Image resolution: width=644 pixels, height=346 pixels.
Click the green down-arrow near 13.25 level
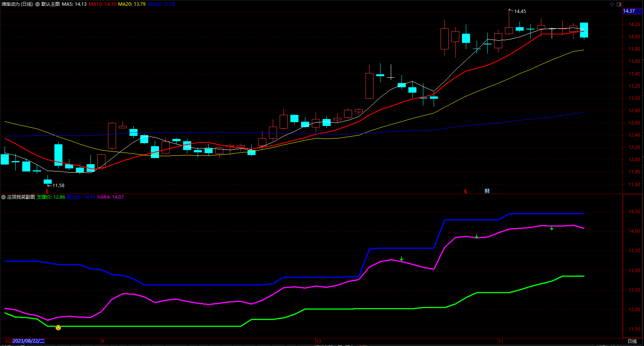pos(401,259)
